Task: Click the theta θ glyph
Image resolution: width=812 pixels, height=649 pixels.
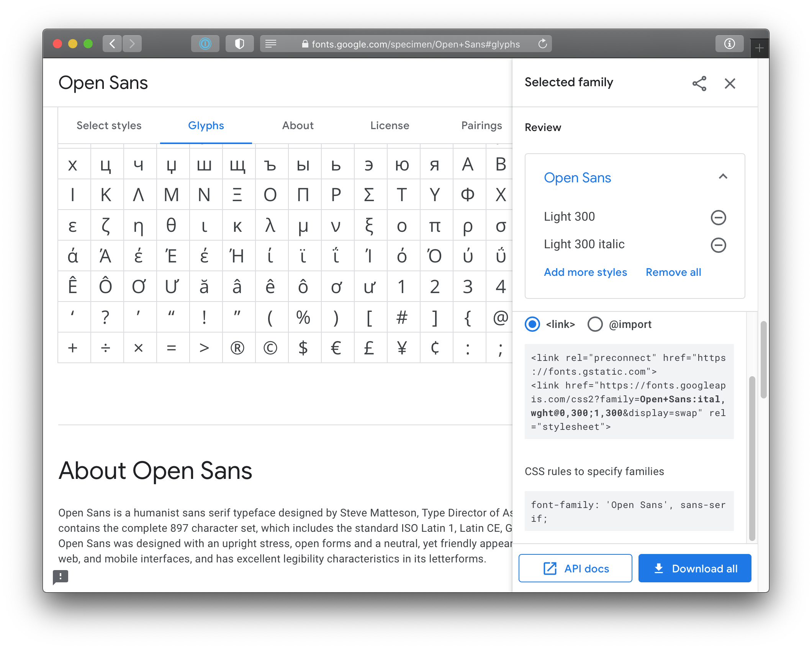Action: tap(171, 225)
